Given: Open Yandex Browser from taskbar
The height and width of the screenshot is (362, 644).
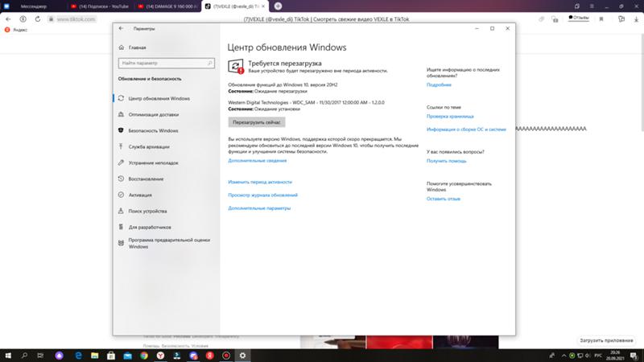Looking at the screenshot, I should coord(160,356).
